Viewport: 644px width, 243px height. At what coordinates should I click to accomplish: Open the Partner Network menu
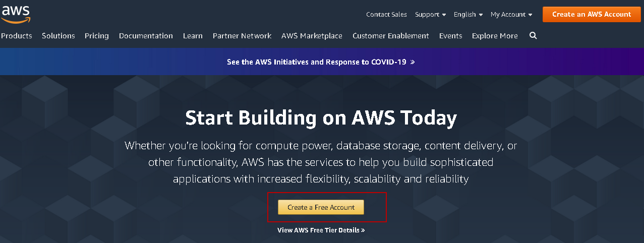coord(242,36)
